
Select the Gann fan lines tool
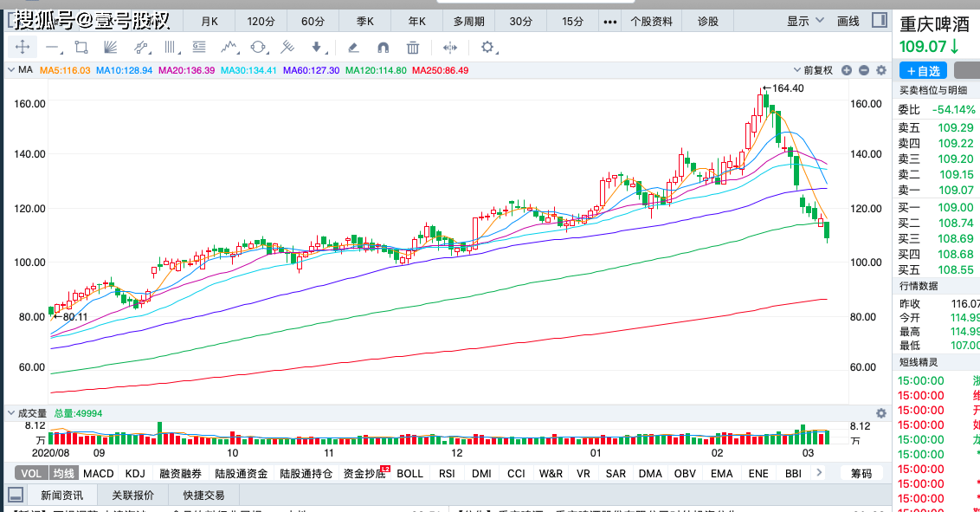(x=110, y=48)
